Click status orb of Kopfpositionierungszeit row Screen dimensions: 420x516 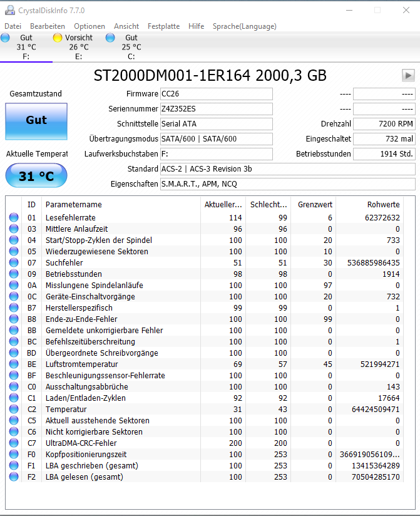click(x=14, y=454)
